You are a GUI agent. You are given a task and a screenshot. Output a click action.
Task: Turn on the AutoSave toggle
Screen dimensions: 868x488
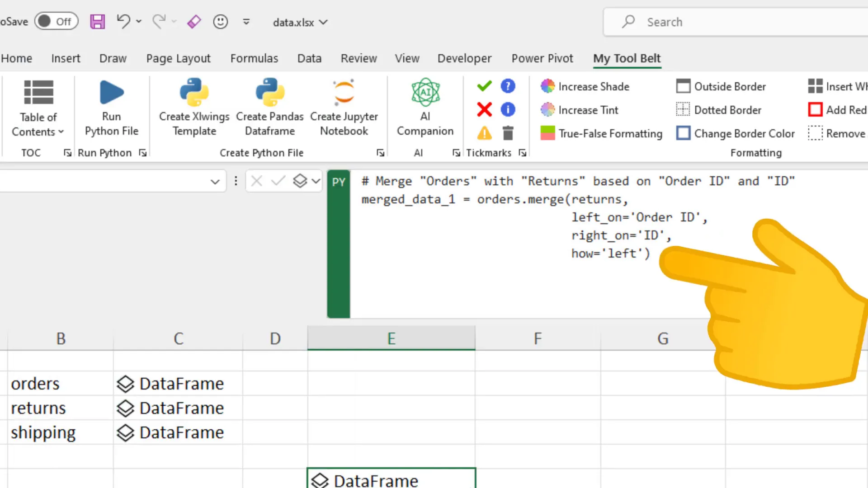(x=56, y=21)
